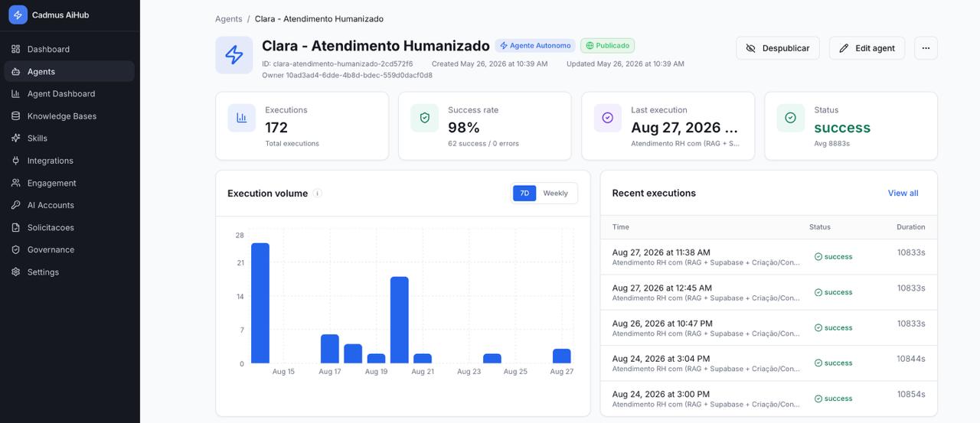
Task: Open AI Accounts from the sidebar
Action: [70, 205]
